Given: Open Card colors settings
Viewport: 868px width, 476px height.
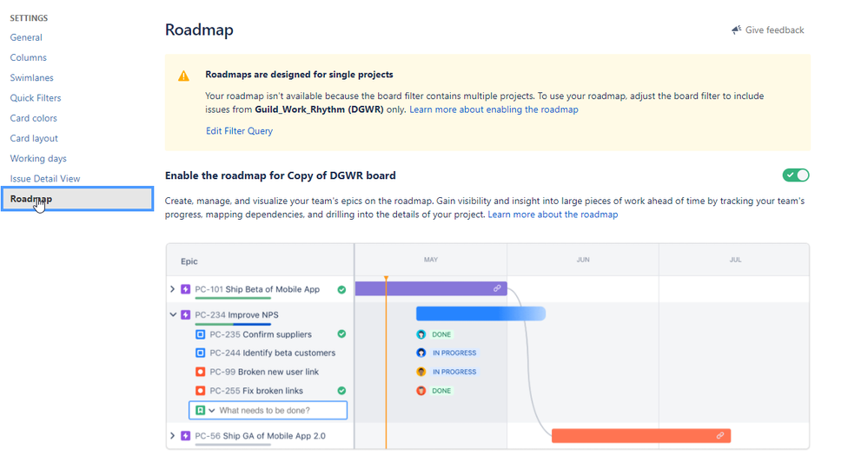Looking at the screenshot, I should point(33,118).
